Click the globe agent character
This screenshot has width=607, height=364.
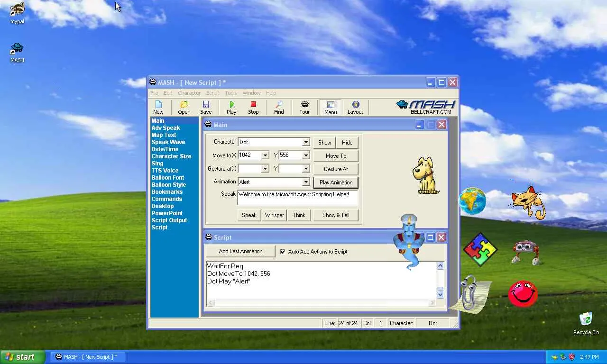click(472, 201)
